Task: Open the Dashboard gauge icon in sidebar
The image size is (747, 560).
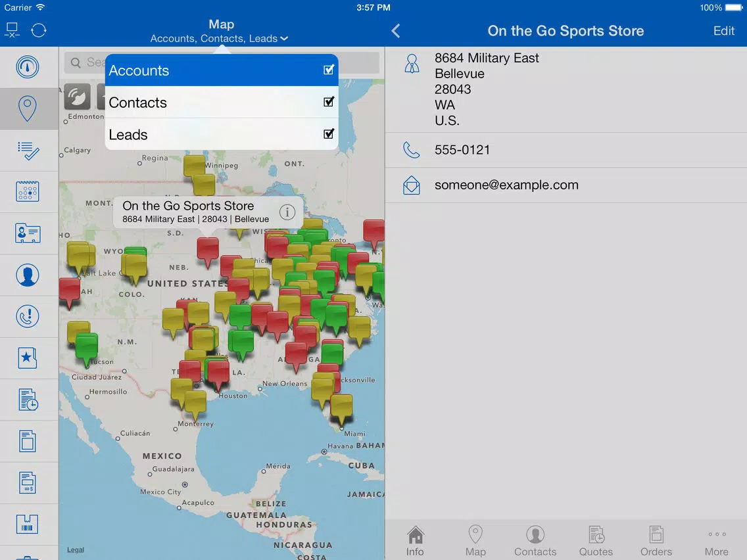Action: pyautogui.click(x=28, y=66)
